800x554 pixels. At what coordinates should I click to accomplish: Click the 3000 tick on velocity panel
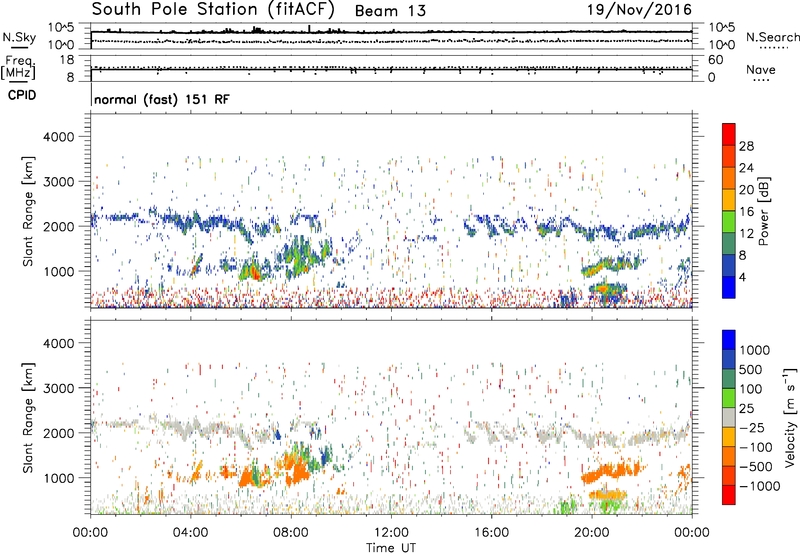59,388
